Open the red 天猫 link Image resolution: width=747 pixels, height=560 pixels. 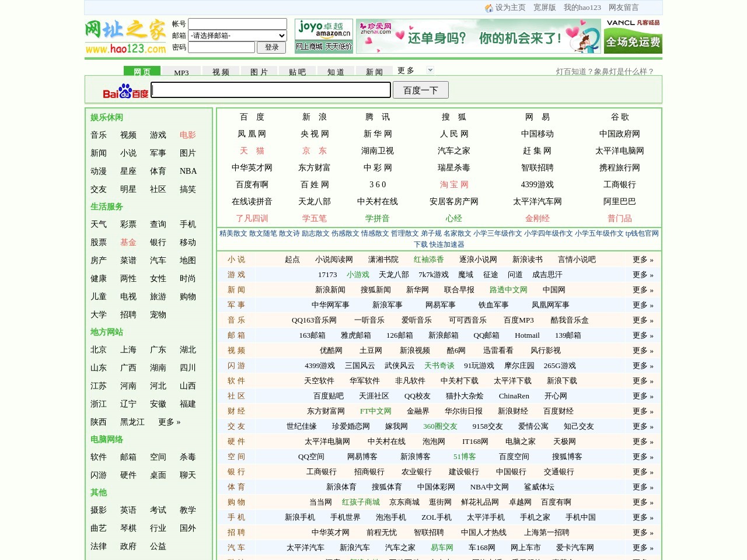[252, 151]
